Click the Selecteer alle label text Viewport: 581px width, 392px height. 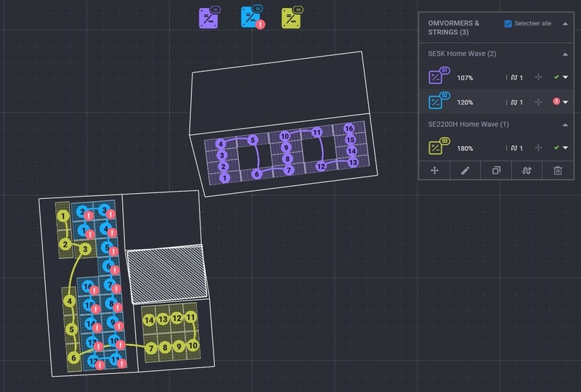tap(533, 23)
